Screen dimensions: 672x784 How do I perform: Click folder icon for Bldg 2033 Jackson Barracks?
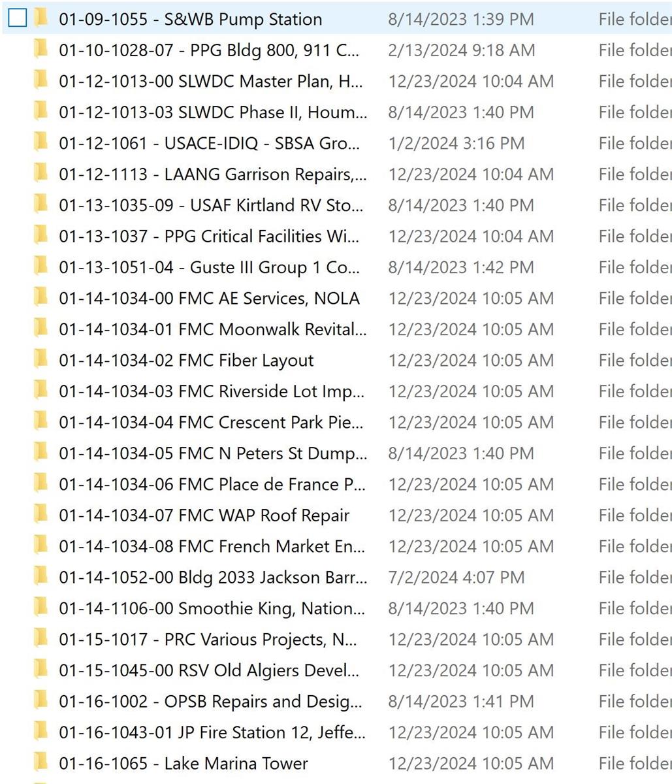click(x=41, y=577)
